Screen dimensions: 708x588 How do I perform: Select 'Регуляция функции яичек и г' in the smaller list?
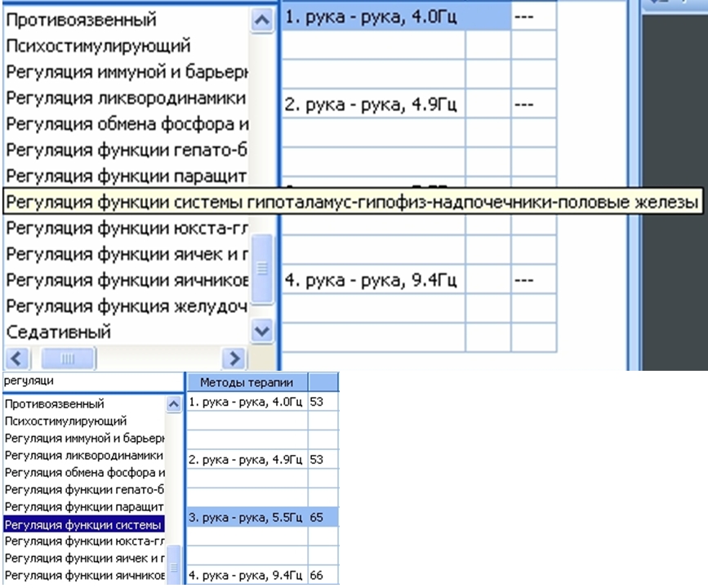(x=84, y=559)
